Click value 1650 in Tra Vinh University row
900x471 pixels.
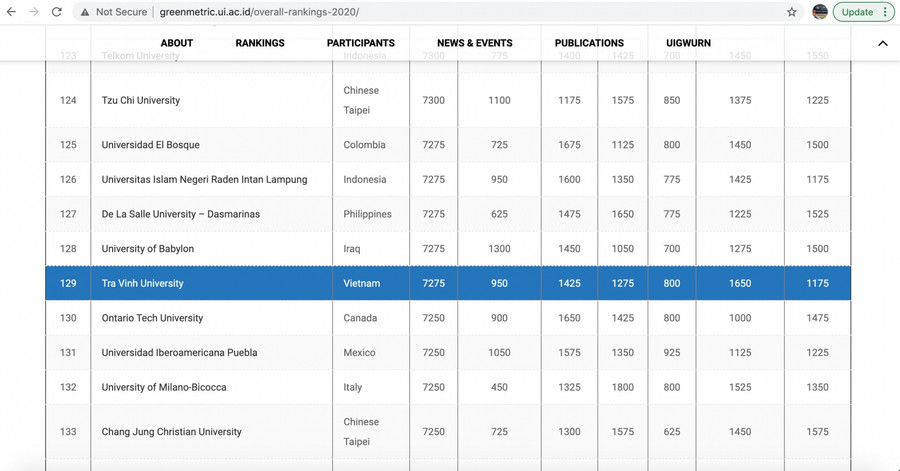click(x=740, y=283)
